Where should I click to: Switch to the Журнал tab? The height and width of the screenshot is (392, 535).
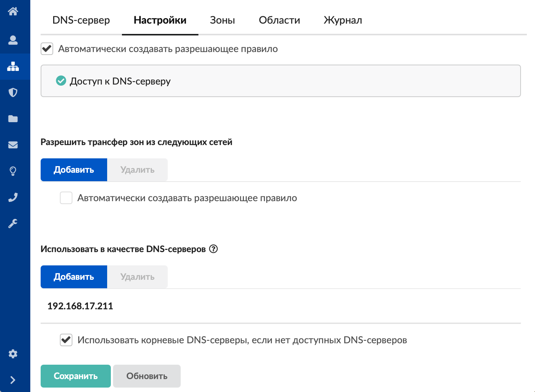343,20
